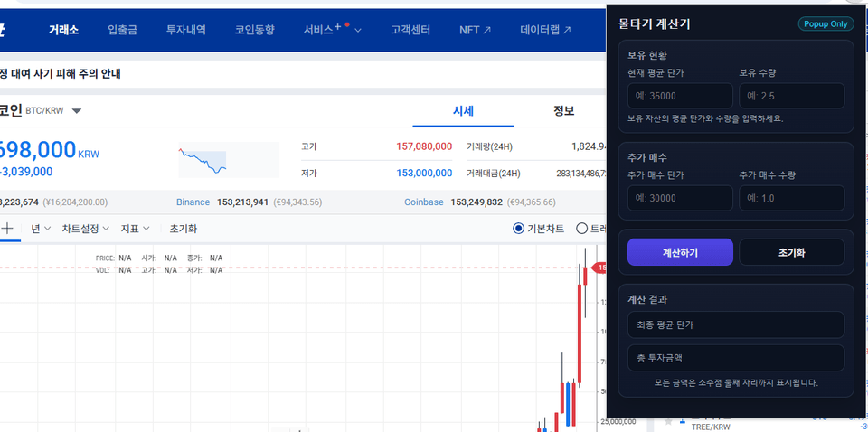
Task: Open the 차트설정 dropdown
Action: [x=85, y=229]
